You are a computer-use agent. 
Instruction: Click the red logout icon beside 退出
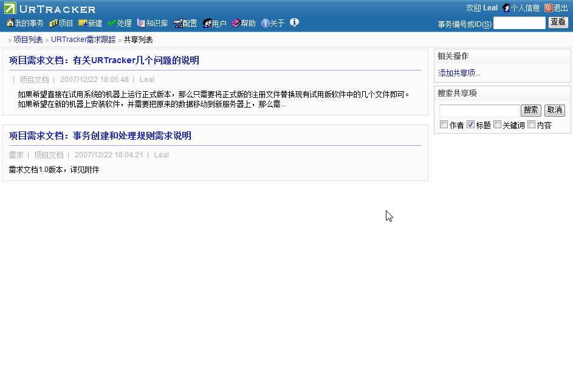pyautogui.click(x=548, y=8)
